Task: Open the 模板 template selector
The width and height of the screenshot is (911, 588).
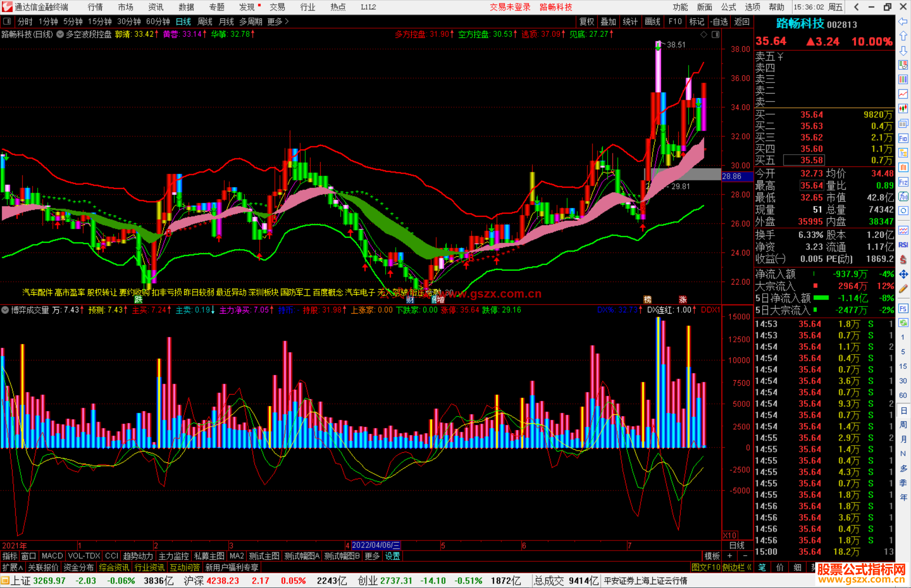Action: (712, 556)
